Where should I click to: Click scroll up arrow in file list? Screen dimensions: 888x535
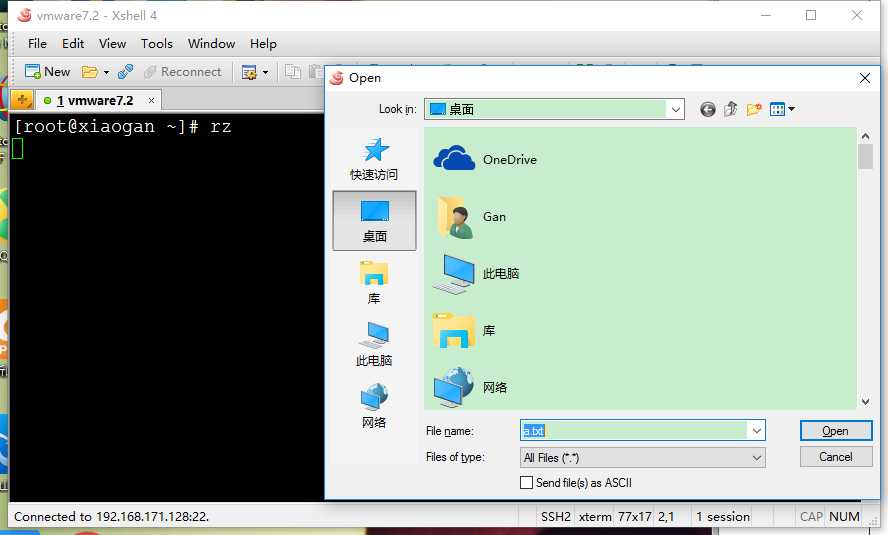[x=865, y=136]
